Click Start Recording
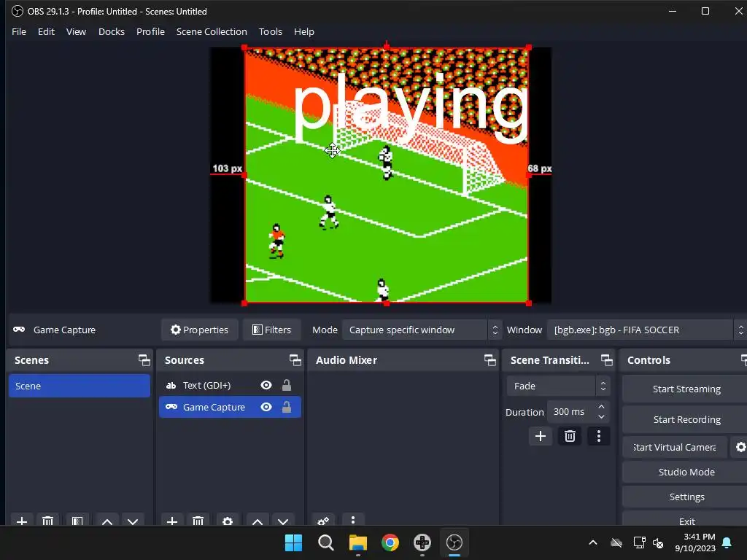 point(686,419)
